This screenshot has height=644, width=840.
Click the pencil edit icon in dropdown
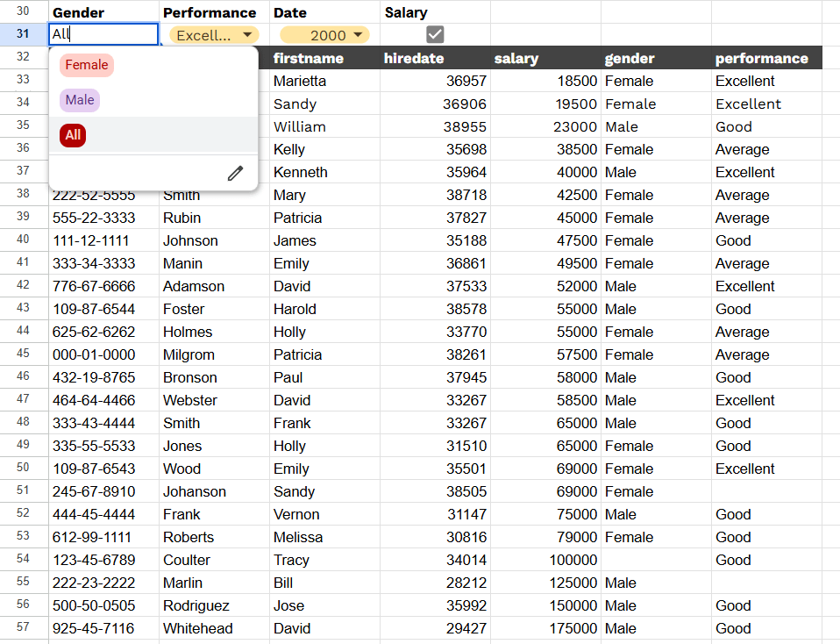(x=234, y=173)
